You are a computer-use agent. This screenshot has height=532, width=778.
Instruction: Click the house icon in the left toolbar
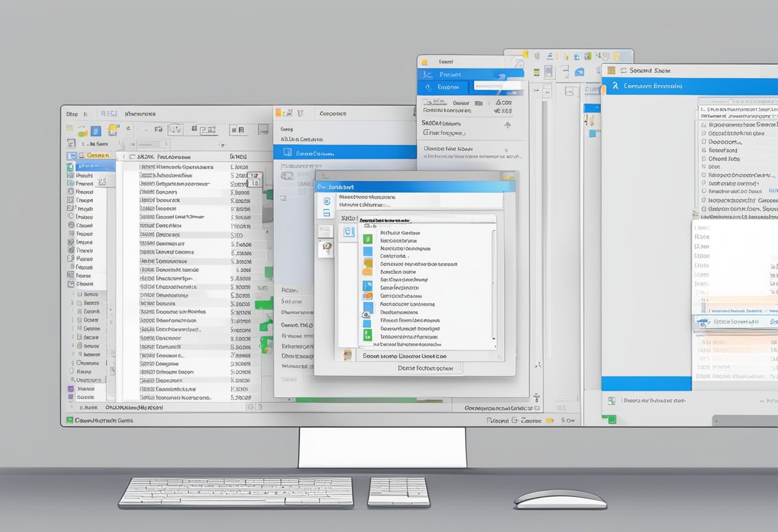[113, 130]
